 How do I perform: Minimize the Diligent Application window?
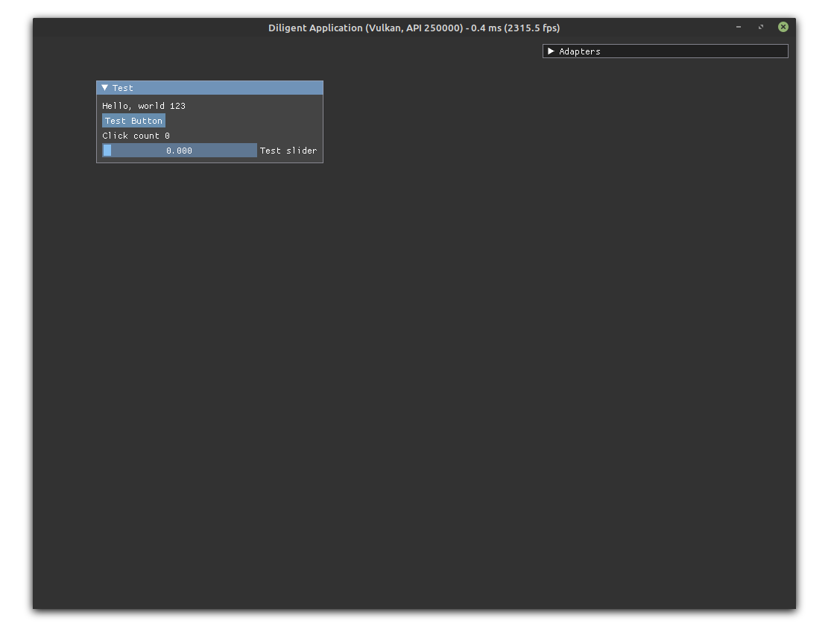tap(739, 27)
